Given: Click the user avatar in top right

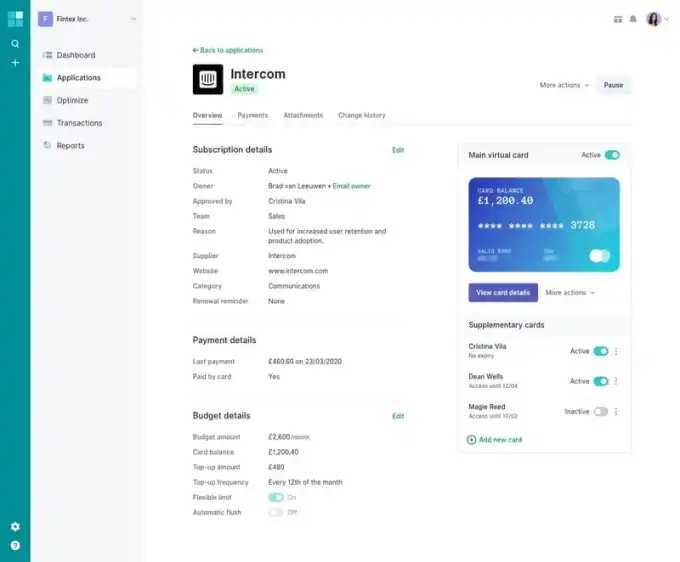Looking at the screenshot, I should point(654,19).
